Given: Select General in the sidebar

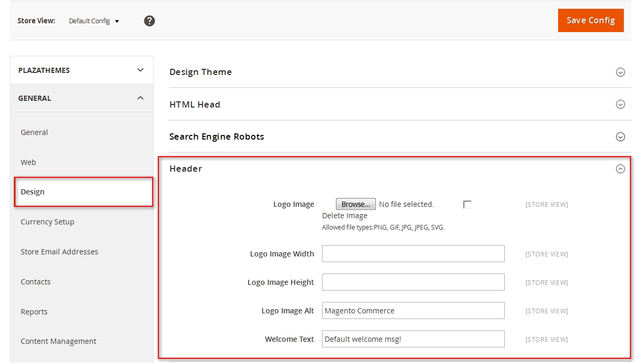Looking at the screenshot, I should [34, 132].
